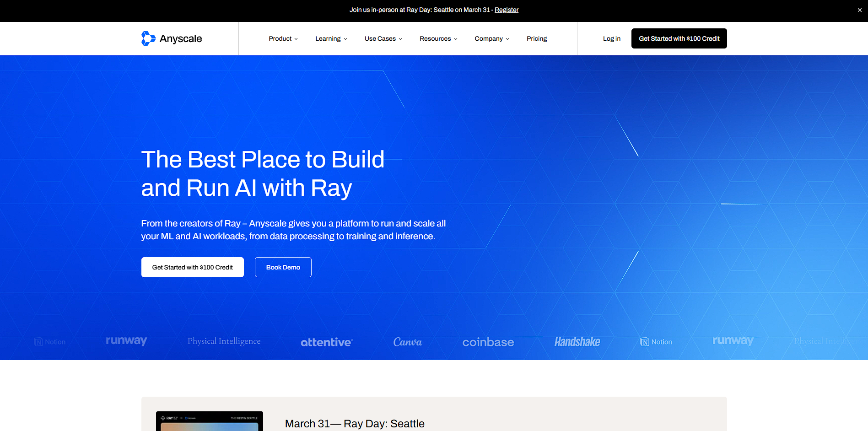Open the Pricing page

pos(537,38)
